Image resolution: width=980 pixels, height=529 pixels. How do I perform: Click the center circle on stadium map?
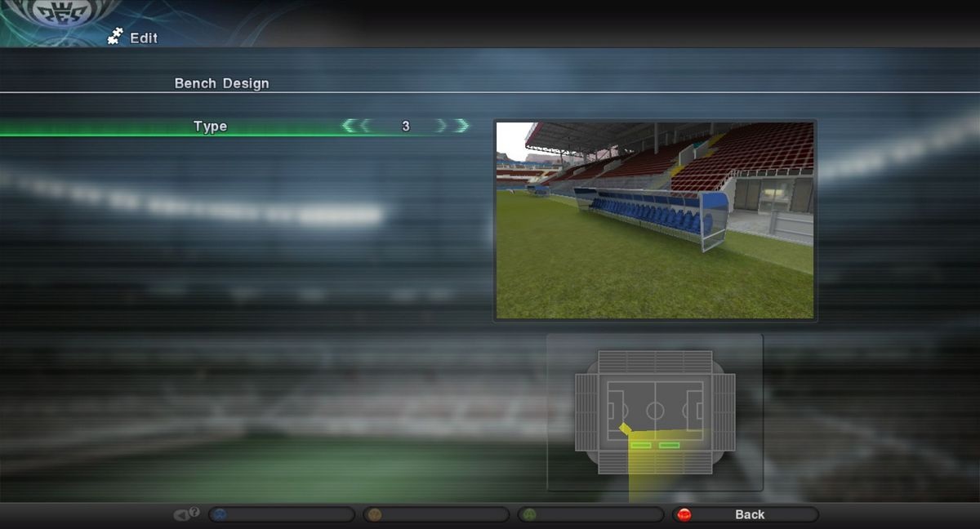click(x=655, y=410)
